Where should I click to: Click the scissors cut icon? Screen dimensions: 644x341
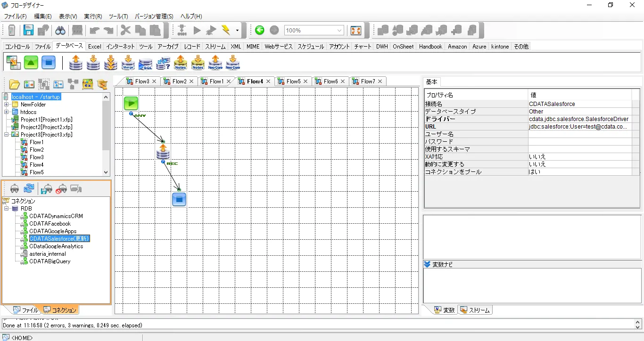125,31
